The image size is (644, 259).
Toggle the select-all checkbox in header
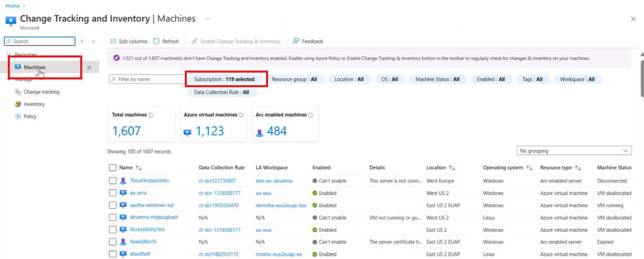coord(113,168)
